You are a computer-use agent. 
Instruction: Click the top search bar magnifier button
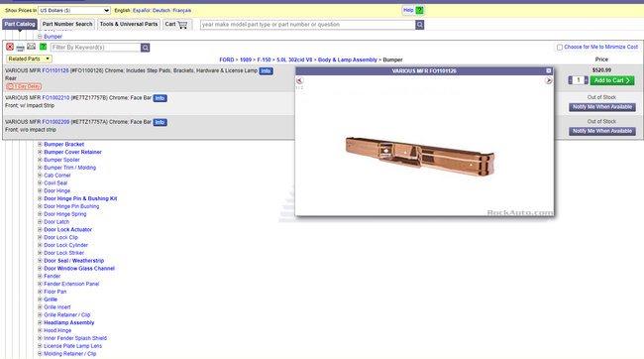pyautogui.click(x=419, y=25)
